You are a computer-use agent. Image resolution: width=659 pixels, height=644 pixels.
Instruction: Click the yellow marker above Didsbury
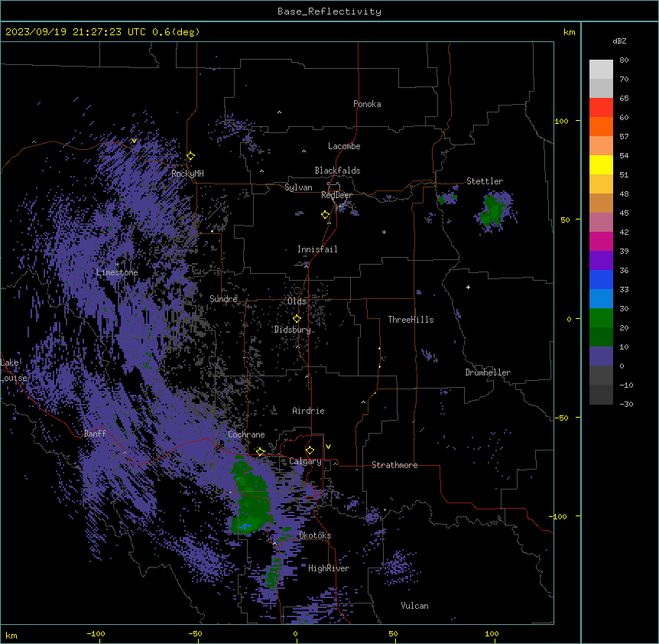coord(297,319)
